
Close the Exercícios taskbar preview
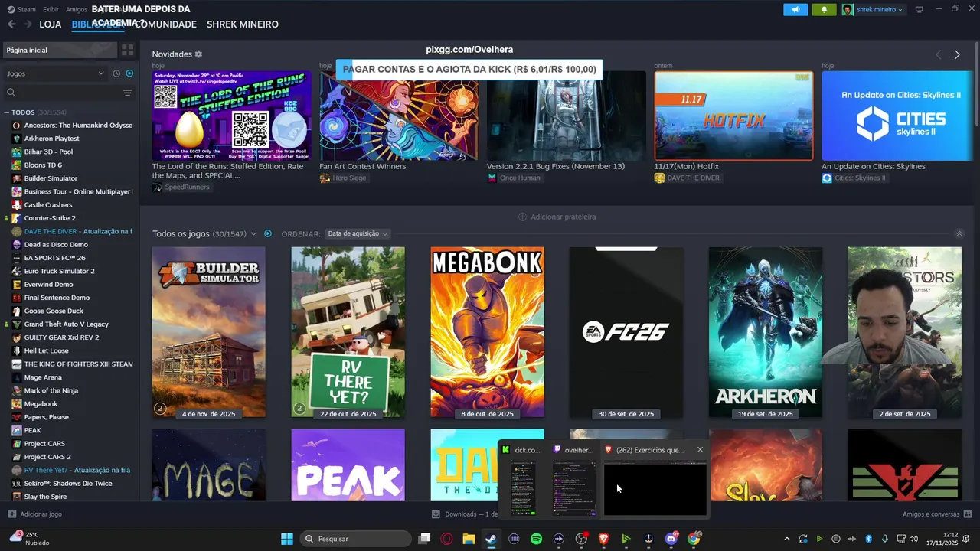coord(700,450)
